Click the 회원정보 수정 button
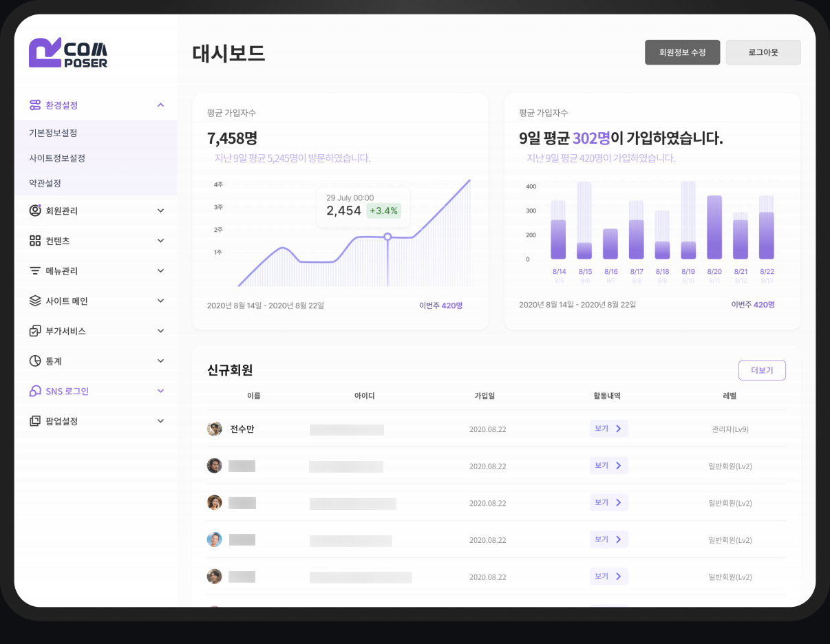Viewport: 830px width, 644px height. coord(682,52)
